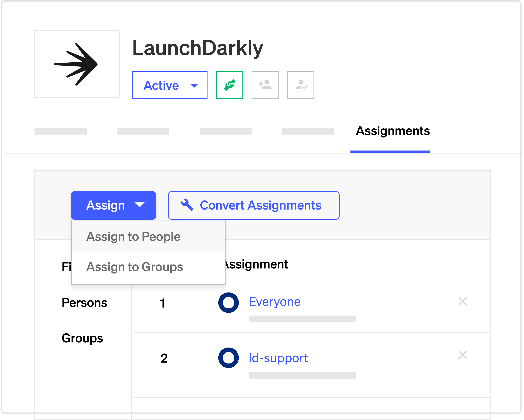Choose Assign to Groups from menu

click(135, 267)
